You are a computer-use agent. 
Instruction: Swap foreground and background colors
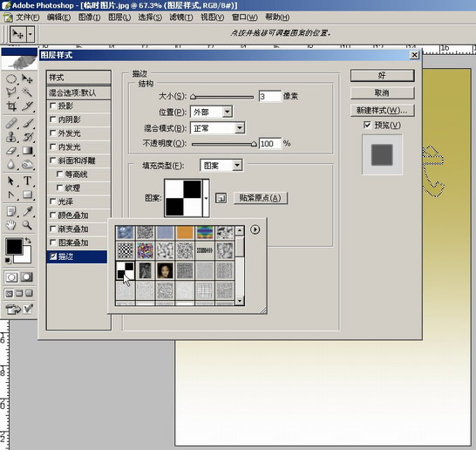(x=28, y=241)
